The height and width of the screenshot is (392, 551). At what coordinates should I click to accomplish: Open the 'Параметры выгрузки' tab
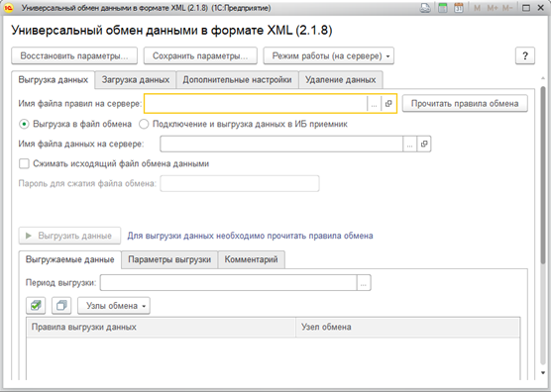click(x=169, y=259)
